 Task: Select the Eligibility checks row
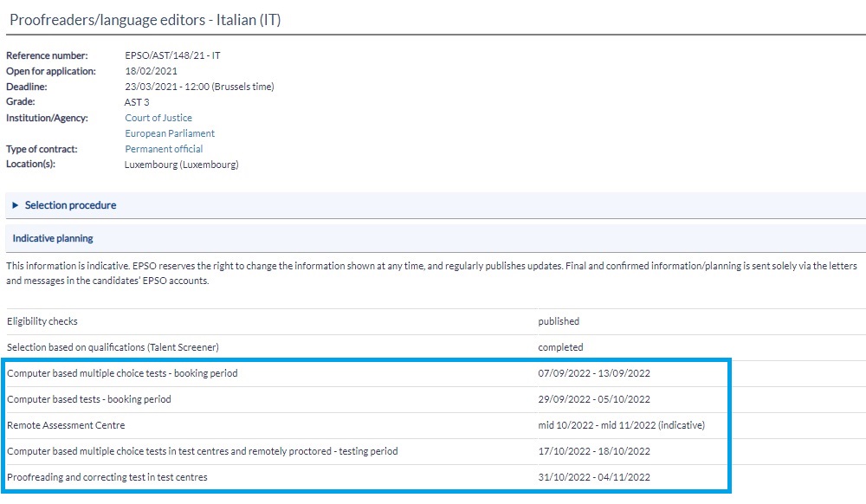coord(42,321)
